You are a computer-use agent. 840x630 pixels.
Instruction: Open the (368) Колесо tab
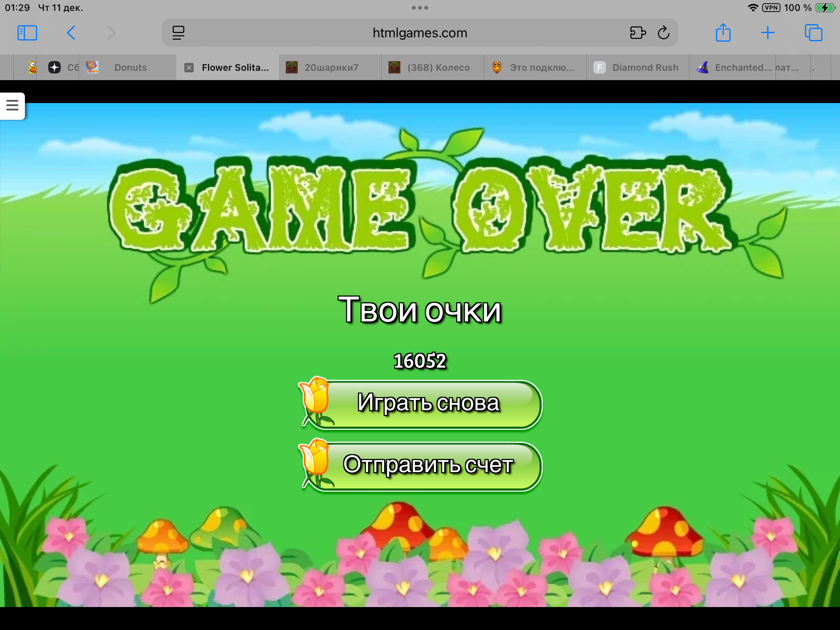[x=438, y=68]
